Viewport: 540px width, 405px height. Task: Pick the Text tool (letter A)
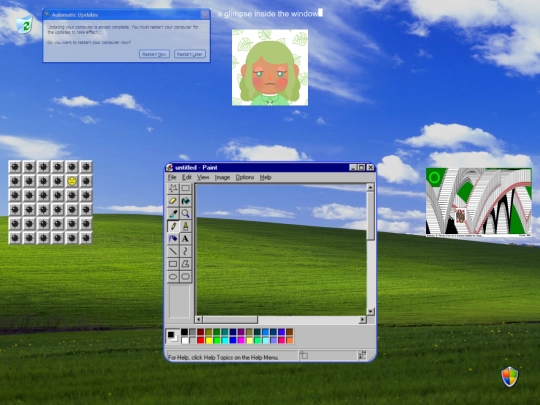click(x=186, y=239)
